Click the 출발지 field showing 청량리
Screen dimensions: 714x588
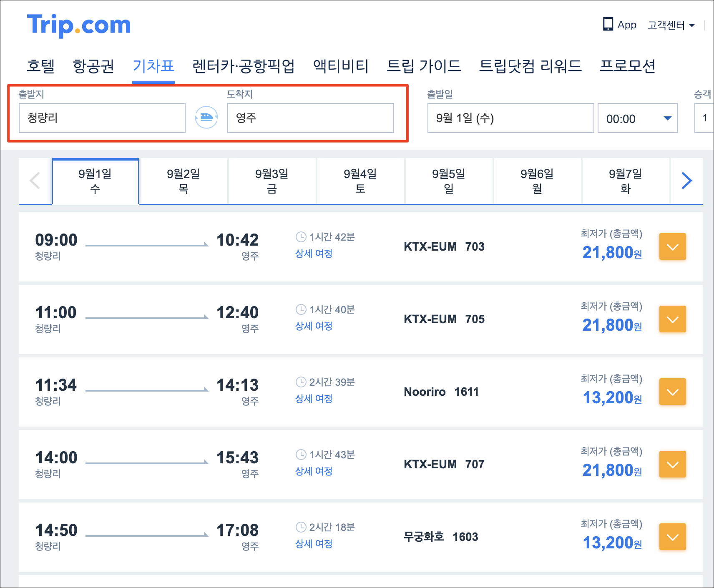tap(102, 118)
